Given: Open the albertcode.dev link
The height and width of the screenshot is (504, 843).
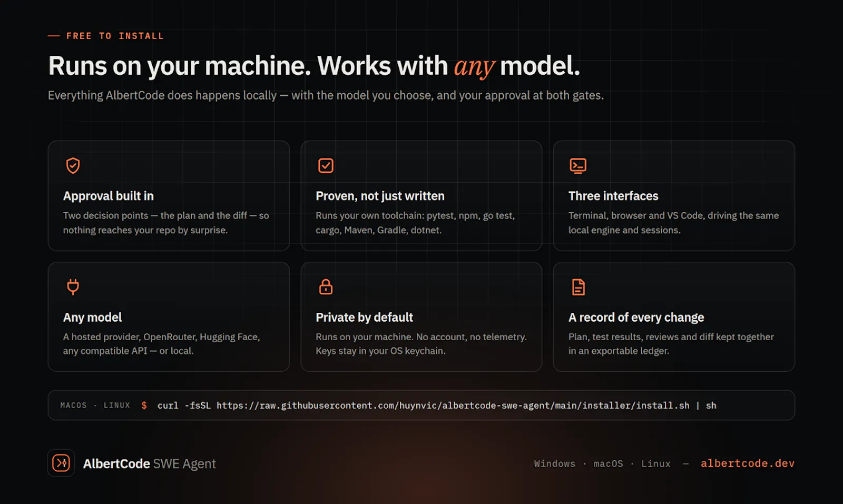Looking at the screenshot, I should pos(747,463).
